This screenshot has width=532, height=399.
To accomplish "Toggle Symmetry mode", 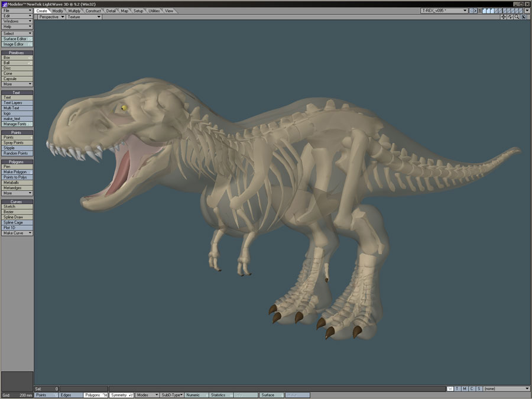I will pos(121,395).
